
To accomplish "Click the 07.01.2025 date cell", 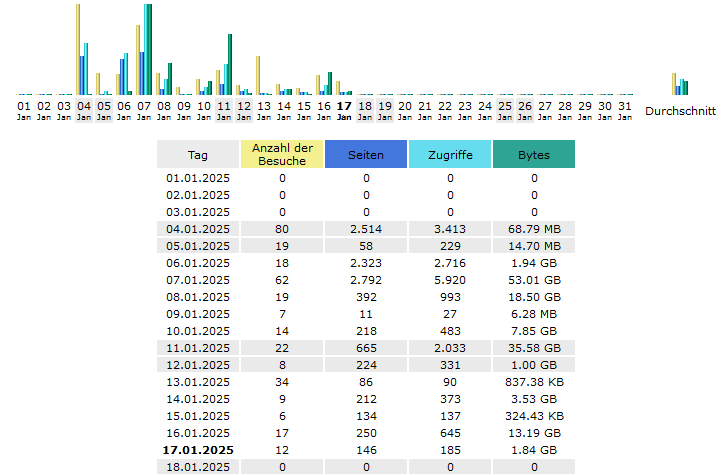I will coord(198,280).
